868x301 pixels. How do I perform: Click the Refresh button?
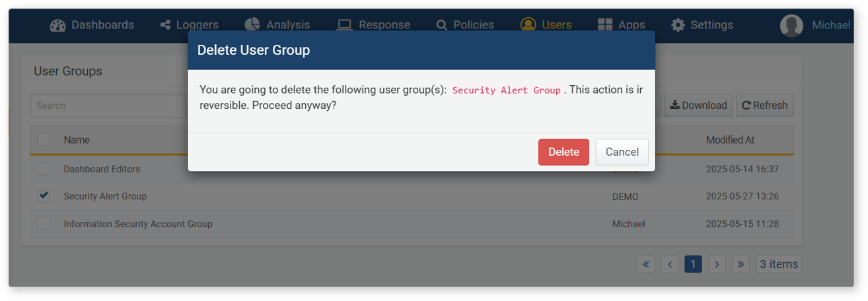click(765, 106)
